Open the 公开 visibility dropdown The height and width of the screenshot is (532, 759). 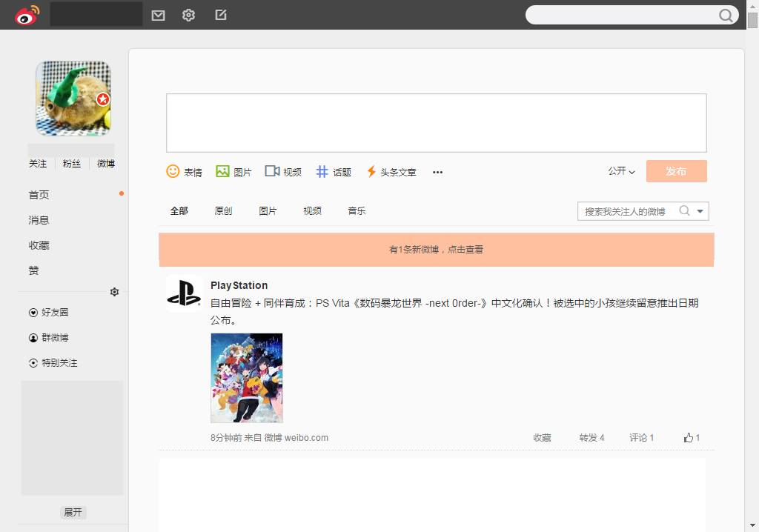pyautogui.click(x=620, y=170)
